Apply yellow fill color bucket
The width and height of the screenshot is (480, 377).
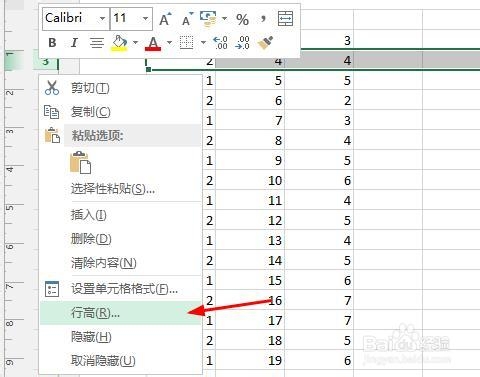[x=119, y=43]
